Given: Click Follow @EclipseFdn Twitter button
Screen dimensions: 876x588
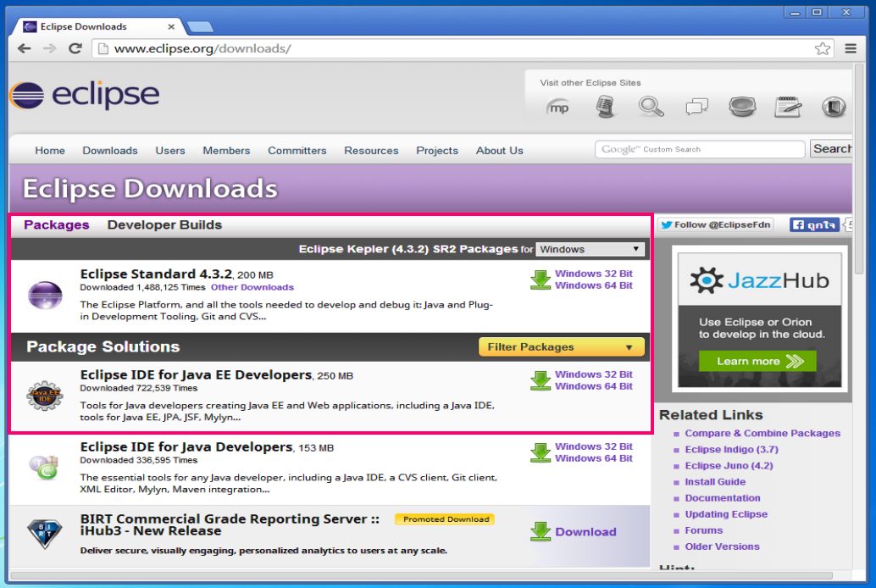Looking at the screenshot, I should click(x=716, y=225).
